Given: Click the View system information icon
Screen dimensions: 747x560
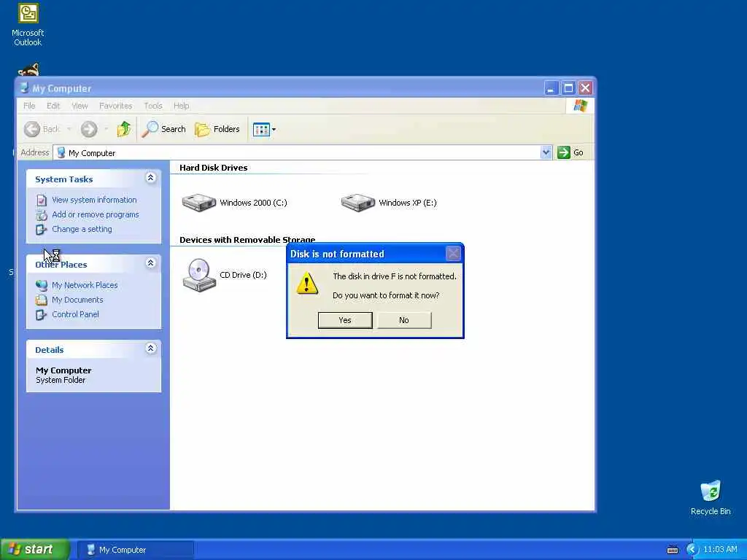Looking at the screenshot, I should [42, 200].
